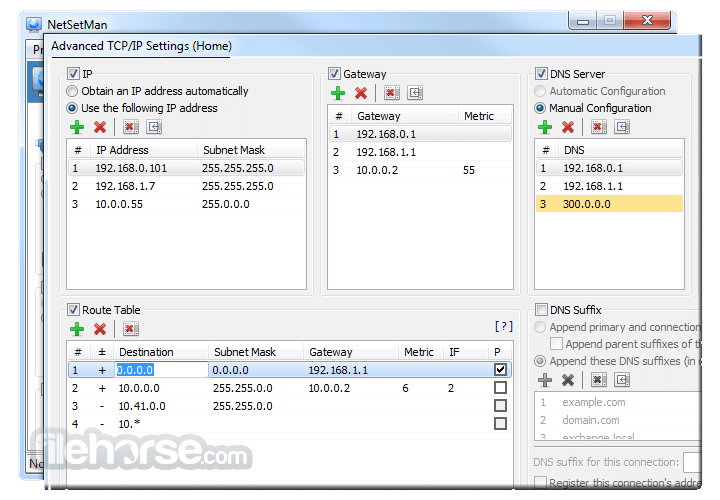This screenshot has width=720, height=500.
Task: Select IP row 10.0.0.55
Action: [x=186, y=204]
